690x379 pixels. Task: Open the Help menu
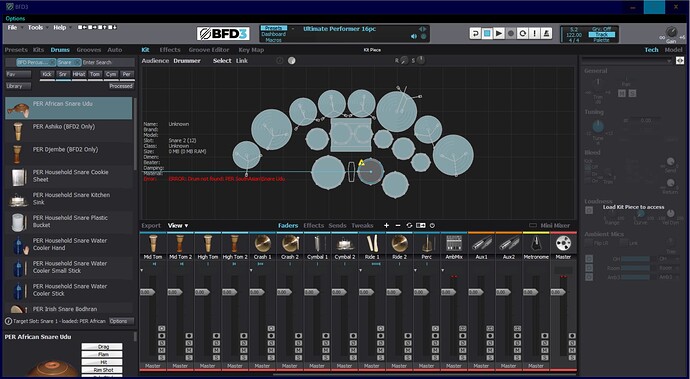61,27
